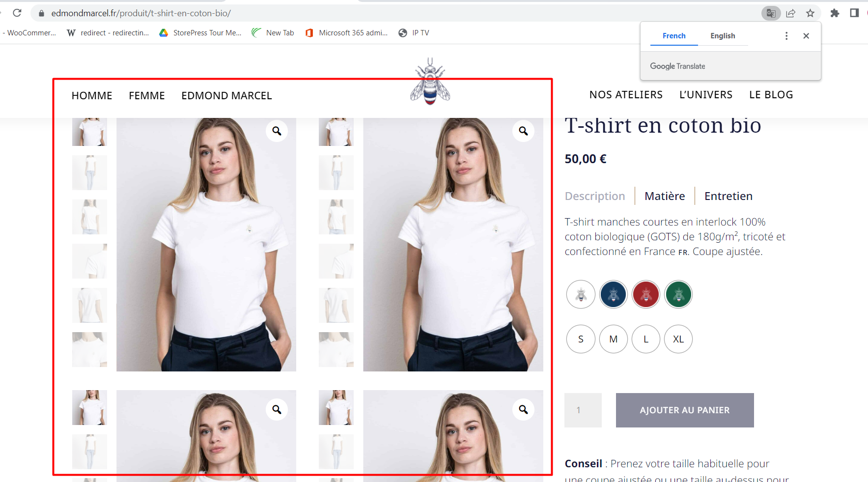Open the HOMME menu

point(92,96)
